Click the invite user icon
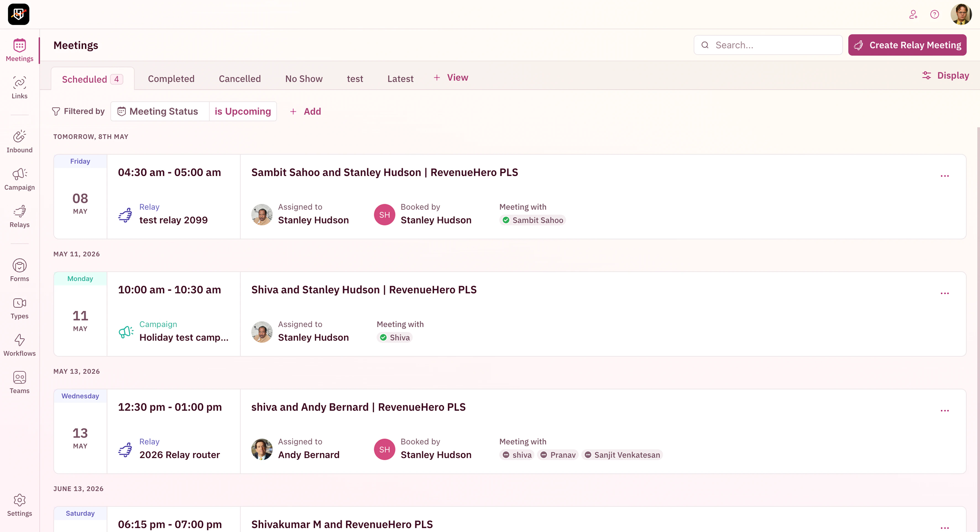 [x=913, y=14]
